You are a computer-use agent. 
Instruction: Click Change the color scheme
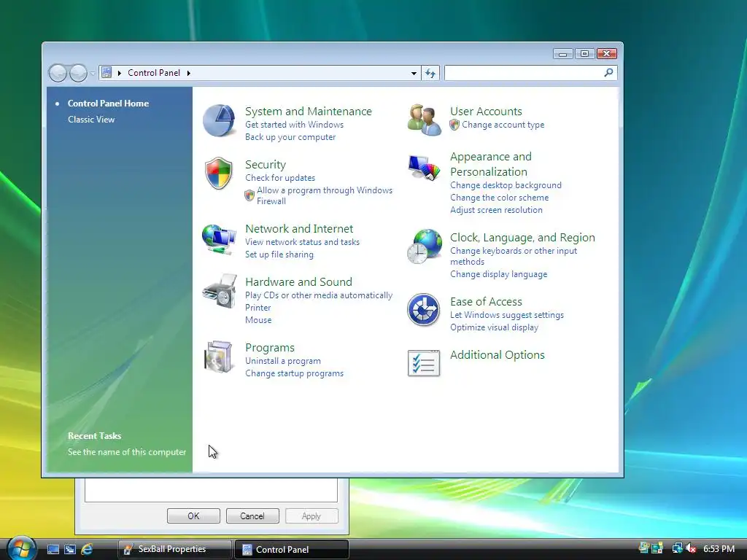499,198
